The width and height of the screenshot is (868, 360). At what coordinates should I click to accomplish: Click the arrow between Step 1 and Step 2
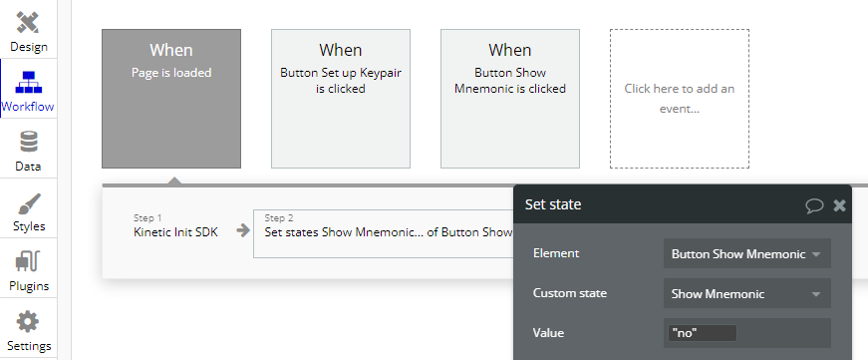[242, 230]
